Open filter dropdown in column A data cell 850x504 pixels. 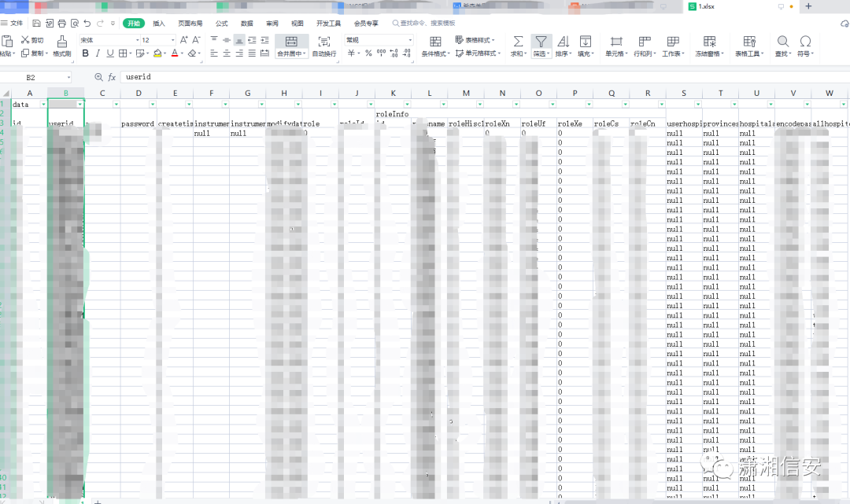[43, 104]
